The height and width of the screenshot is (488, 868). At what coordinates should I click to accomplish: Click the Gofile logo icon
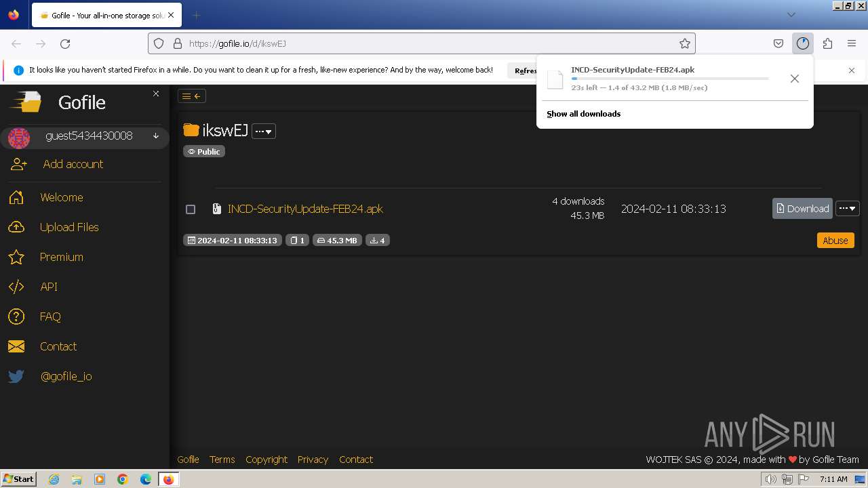pyautogui.click(x=26, y=102)
